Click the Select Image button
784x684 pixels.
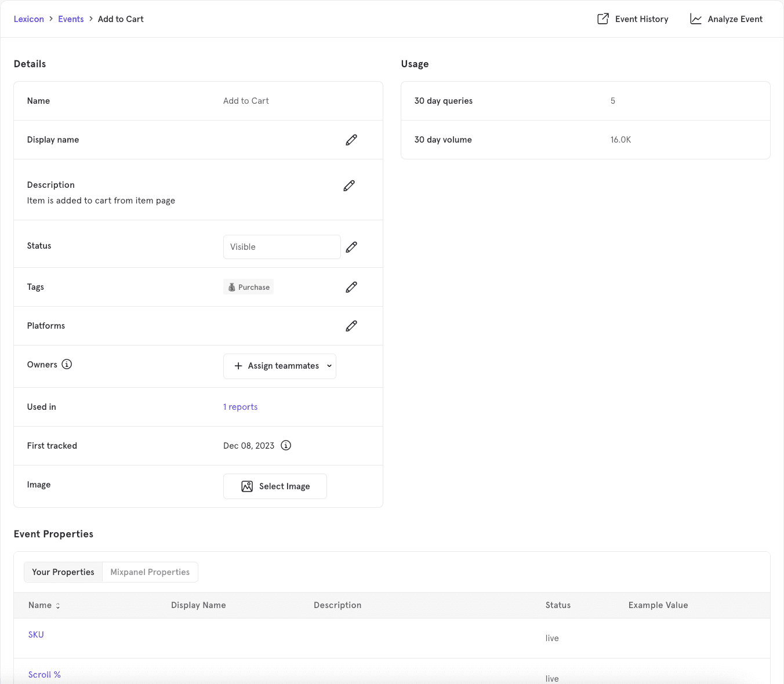pos(275,486)
